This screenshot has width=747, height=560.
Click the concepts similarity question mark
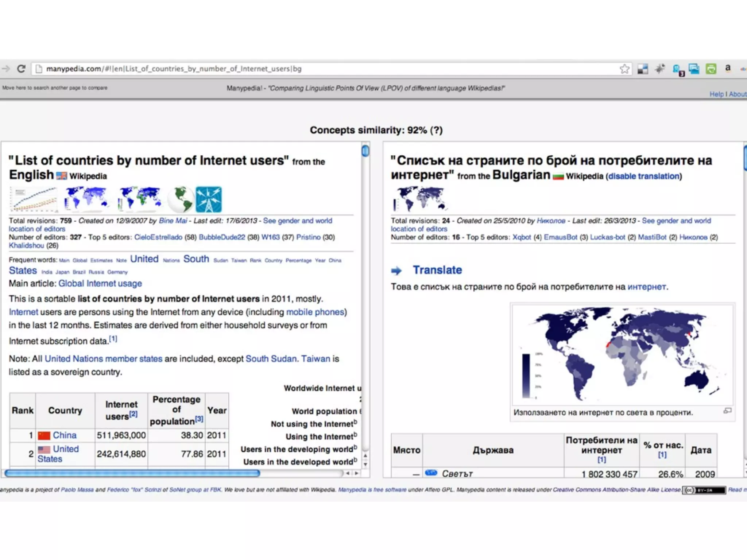436,130
